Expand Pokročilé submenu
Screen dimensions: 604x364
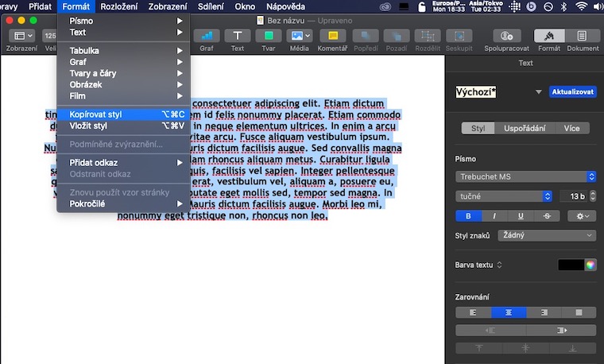point(124,203)
